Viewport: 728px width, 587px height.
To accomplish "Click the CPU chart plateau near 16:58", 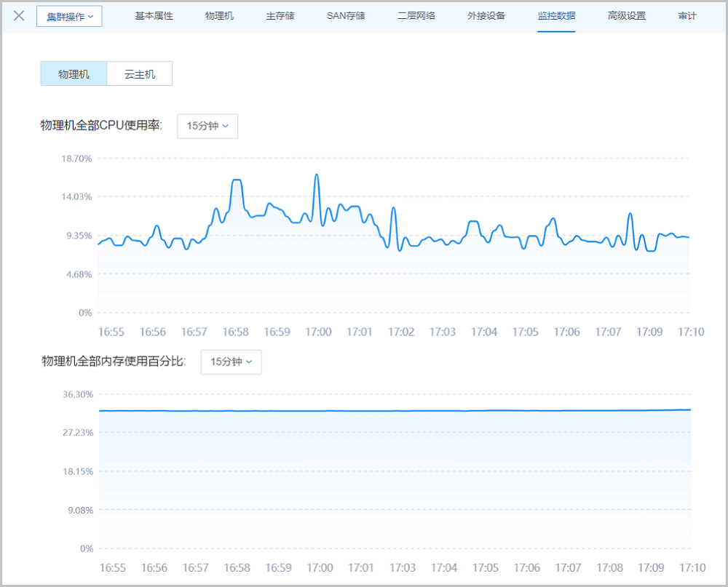I will [237, 180].
